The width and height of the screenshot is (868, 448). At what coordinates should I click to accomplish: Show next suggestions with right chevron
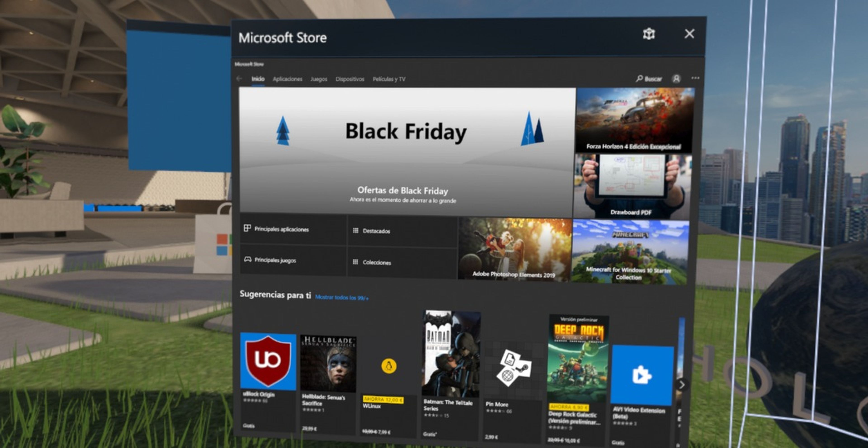(x=682, y=385)
